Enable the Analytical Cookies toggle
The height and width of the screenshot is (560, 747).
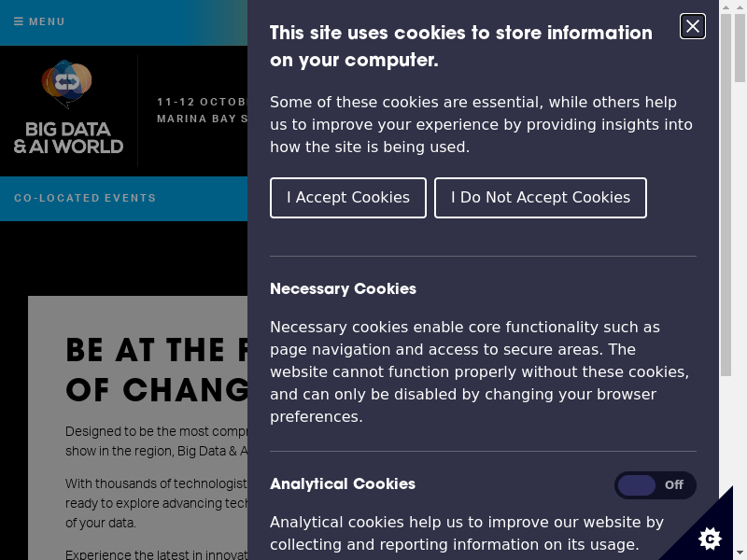coord(655,485)
